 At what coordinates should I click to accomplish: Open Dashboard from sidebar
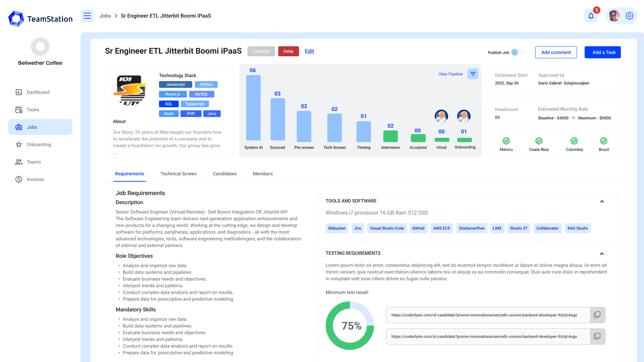pos(38,92)
